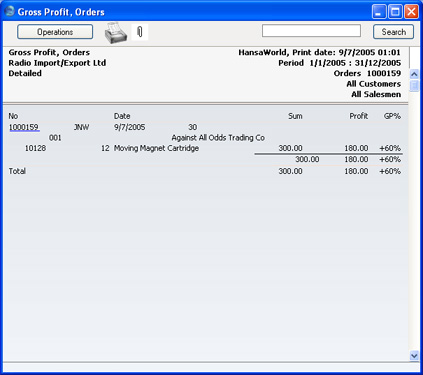Select 'Against All Odds Trading Co' text
This screenshot has width=423, height=375.
coord(218,138)
